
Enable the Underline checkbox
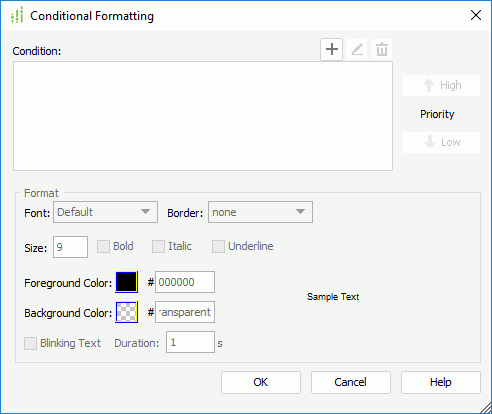click(x=218, y=247)
